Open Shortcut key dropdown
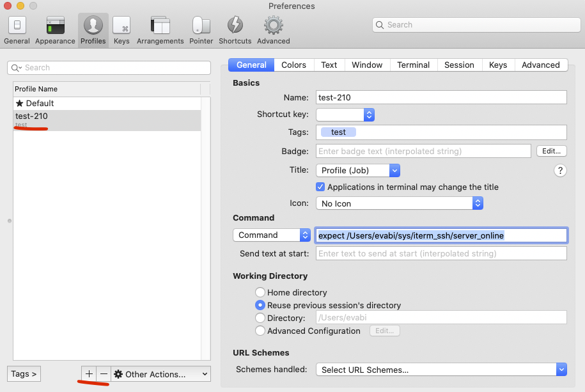585x392 pixels. point(345,114)
